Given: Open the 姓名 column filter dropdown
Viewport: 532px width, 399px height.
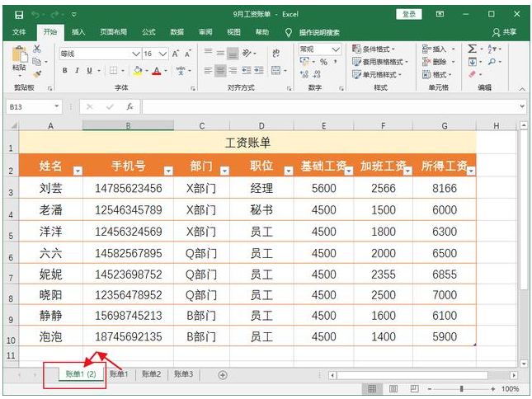Looking at the screenshot, I should 78,171.
